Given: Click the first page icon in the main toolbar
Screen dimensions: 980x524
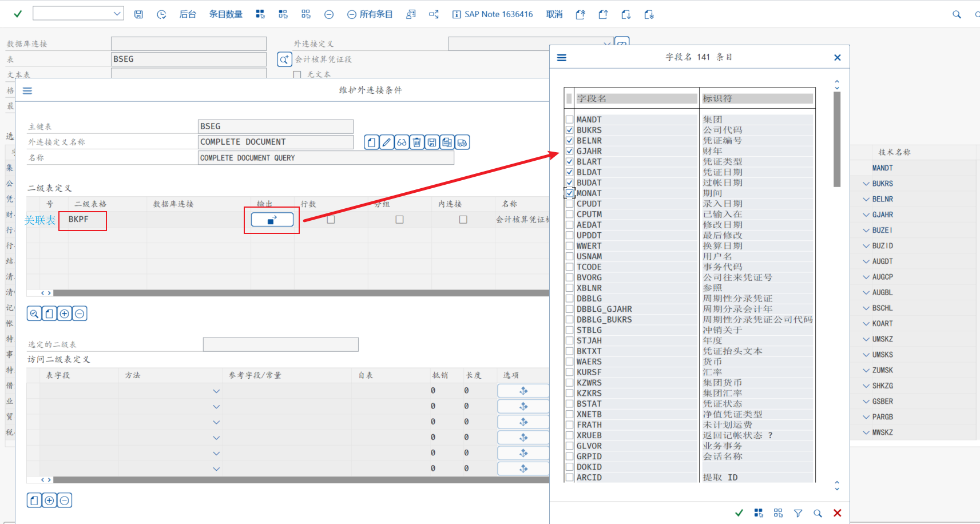Looking at the screenshot, I should 581,14.
